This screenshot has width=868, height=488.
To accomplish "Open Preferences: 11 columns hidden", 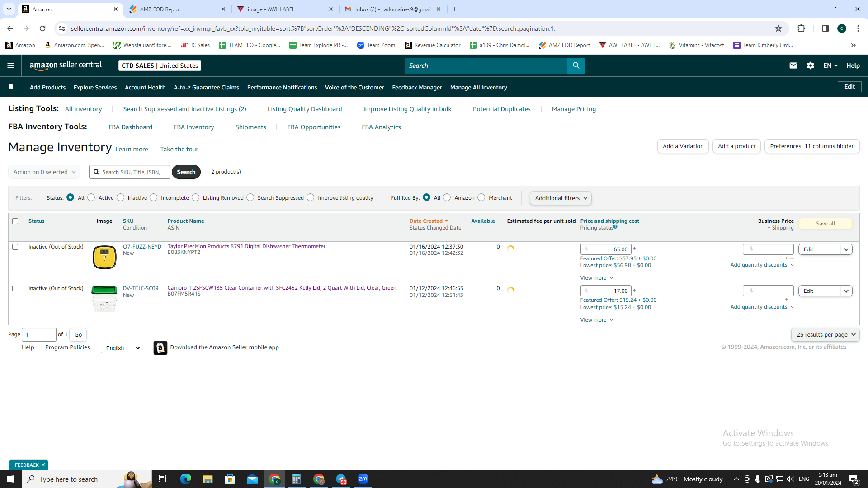I will (812, 146).
